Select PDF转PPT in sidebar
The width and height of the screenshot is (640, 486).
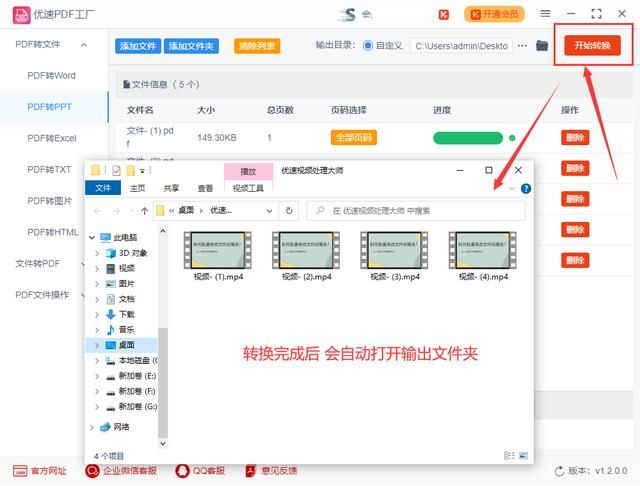click(49, 107)
